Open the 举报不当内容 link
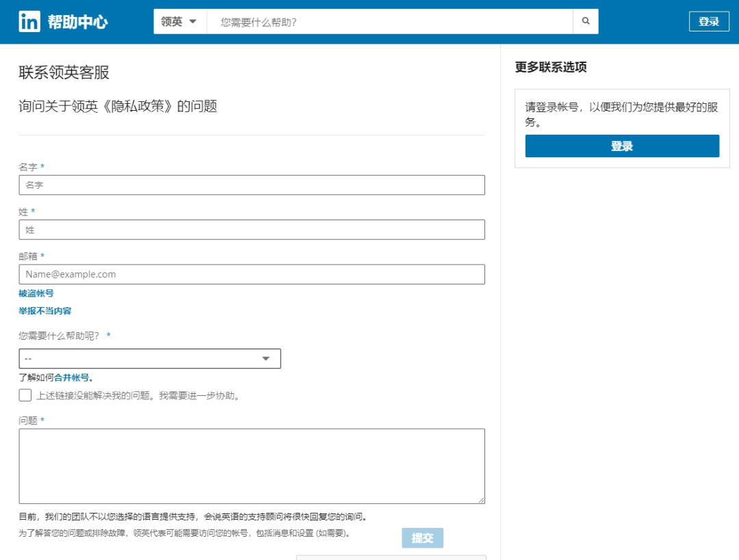Image resolution: width=739 pixels, height=560 pixels. pyautogui.click(x=45, y=311)
